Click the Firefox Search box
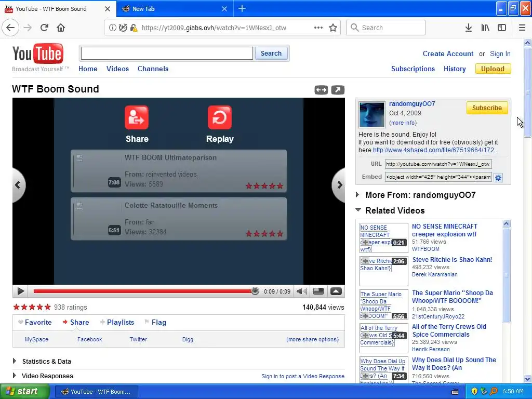This screenshot has width=532, height=399. (x=386, y=28)
